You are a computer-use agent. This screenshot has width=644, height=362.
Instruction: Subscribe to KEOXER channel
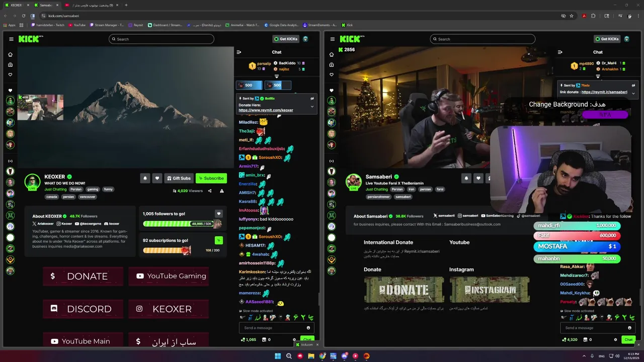pos(211,178)
